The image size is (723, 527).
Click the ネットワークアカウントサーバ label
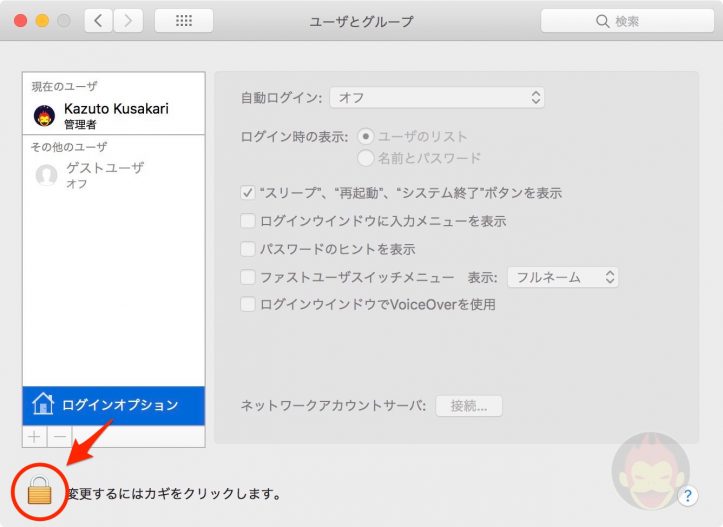(x=333, y=406)
